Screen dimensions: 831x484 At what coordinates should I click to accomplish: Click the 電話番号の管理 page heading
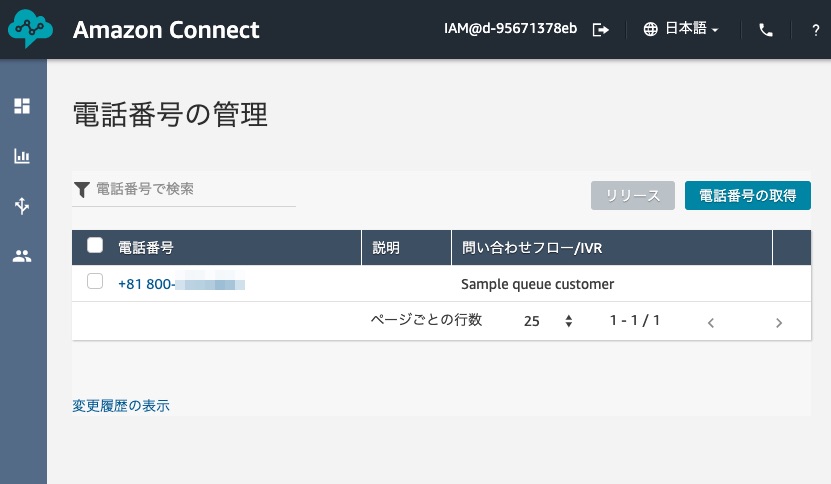click(x=170, y=115)
